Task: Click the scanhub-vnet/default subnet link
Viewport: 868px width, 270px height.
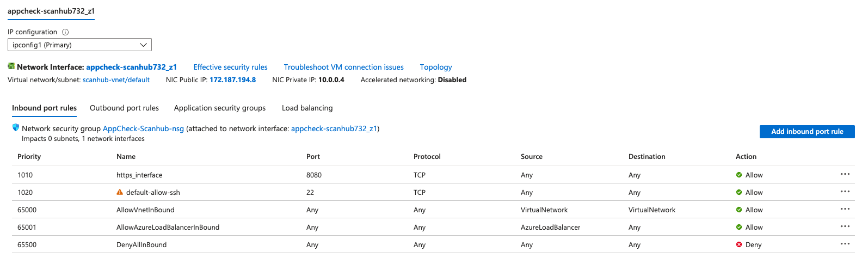Action: click(x=116, y=79)
